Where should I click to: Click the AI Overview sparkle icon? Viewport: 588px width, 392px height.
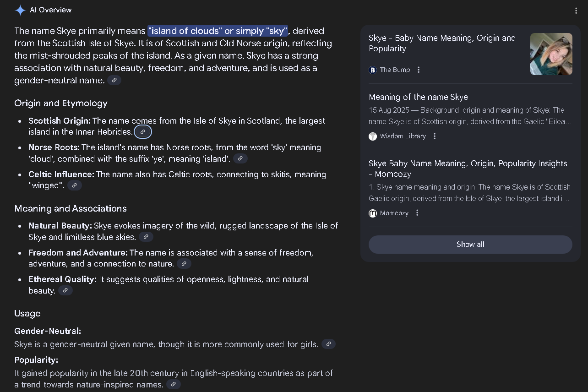pyautogui.click(x=20, y=10)
